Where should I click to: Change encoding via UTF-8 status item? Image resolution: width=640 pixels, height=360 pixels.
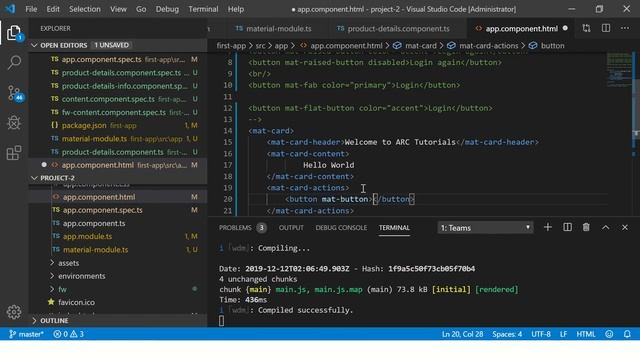click(541, 334)
